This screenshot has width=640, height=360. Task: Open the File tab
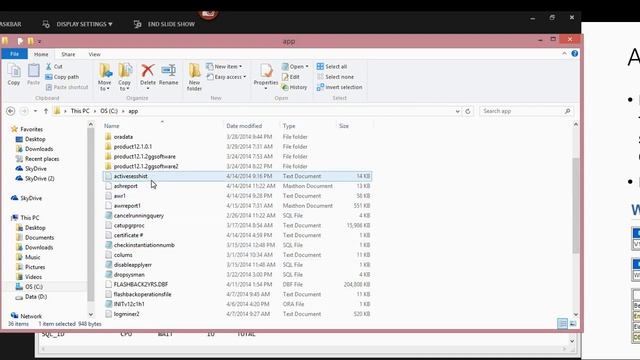[x=14, y=54]
